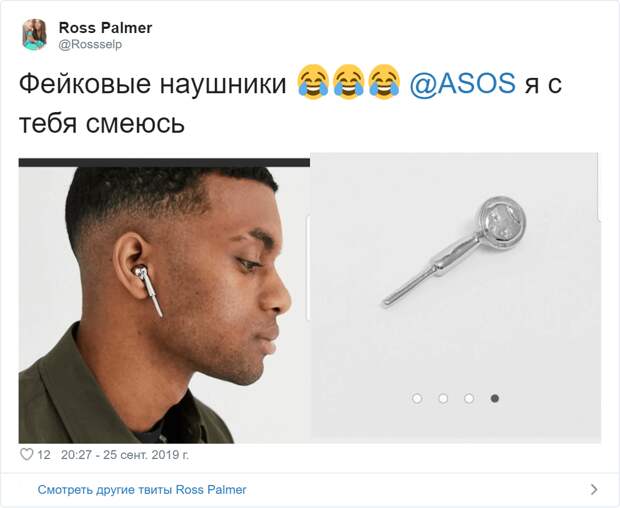This screenshot has width=620, height=508.
Task: Click the tweet text 'Фейковые наушники'
Action: 153,84
